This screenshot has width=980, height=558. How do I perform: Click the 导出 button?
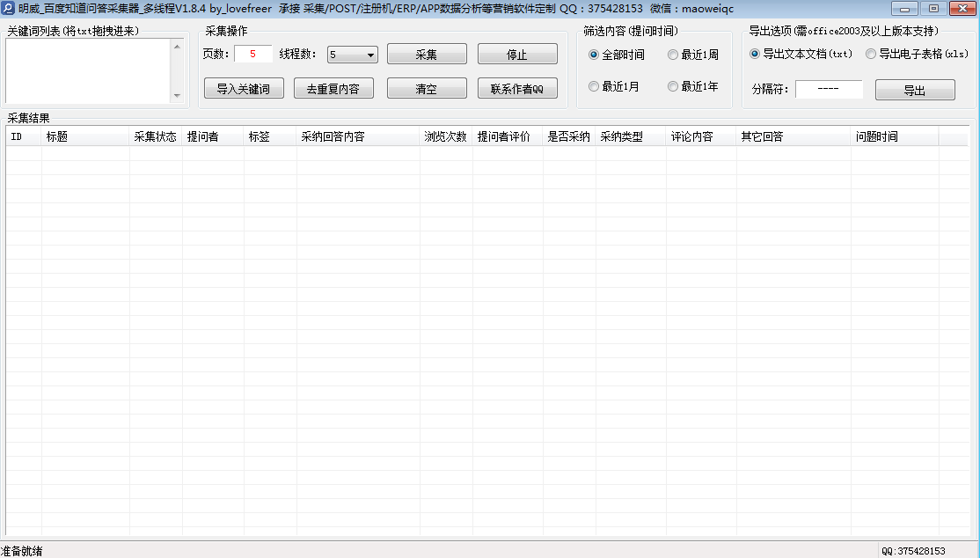click(x=915, y=90)
